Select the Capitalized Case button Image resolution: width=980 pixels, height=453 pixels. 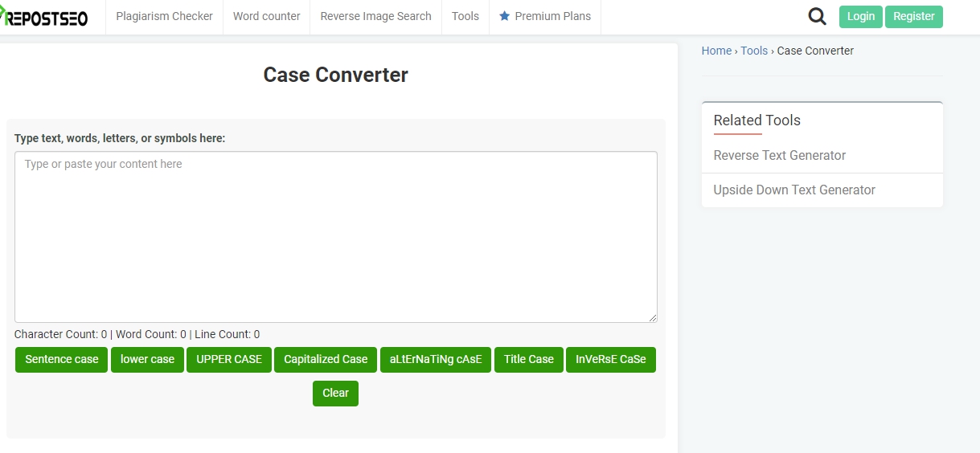[326, 359]
